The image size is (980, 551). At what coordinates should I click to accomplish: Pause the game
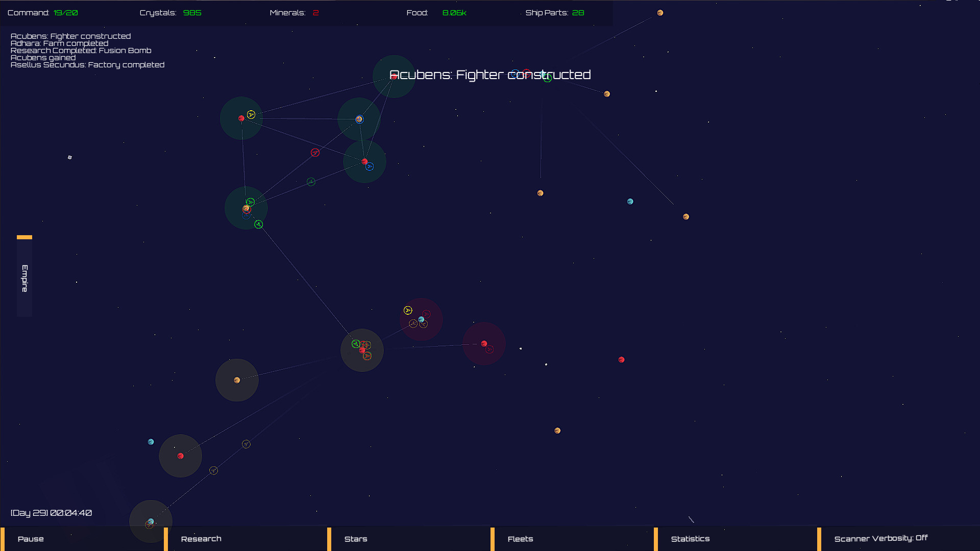click(82, 539)
